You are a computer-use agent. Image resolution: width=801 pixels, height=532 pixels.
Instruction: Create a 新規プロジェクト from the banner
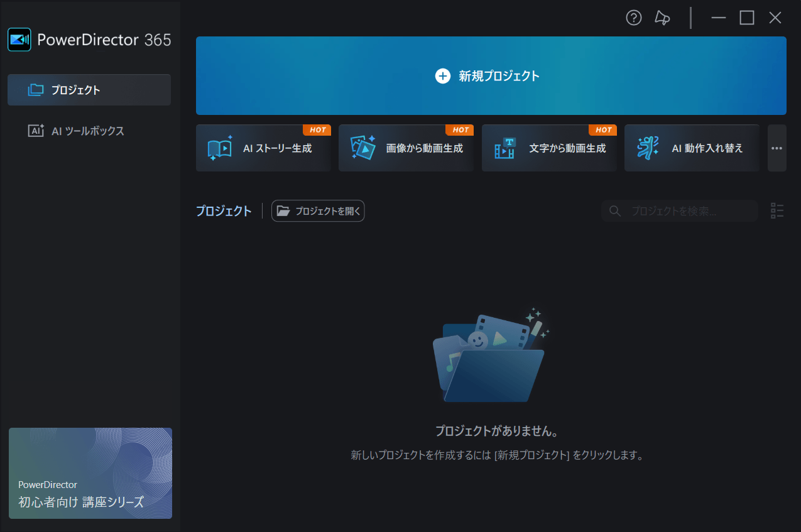coord(491,76)
